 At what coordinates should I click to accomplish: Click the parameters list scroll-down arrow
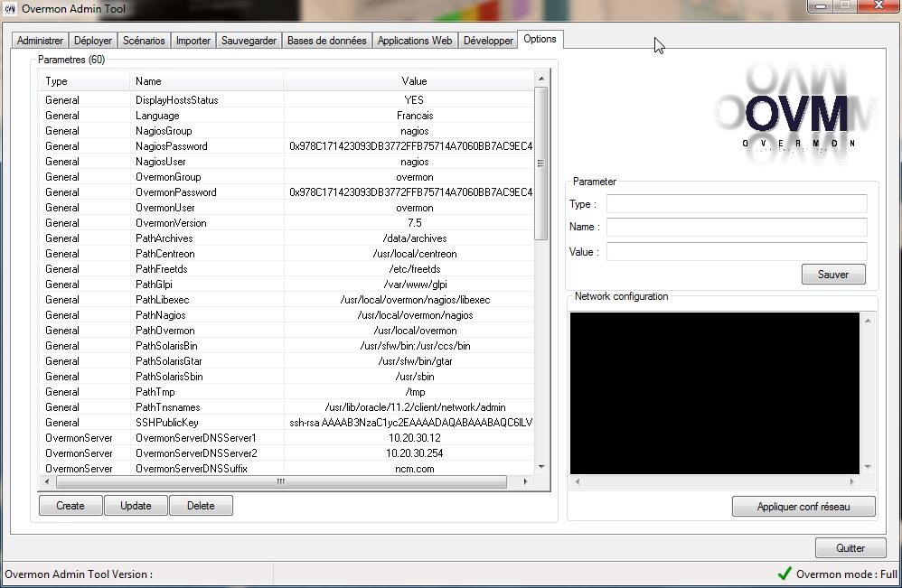tap(540, 467)
